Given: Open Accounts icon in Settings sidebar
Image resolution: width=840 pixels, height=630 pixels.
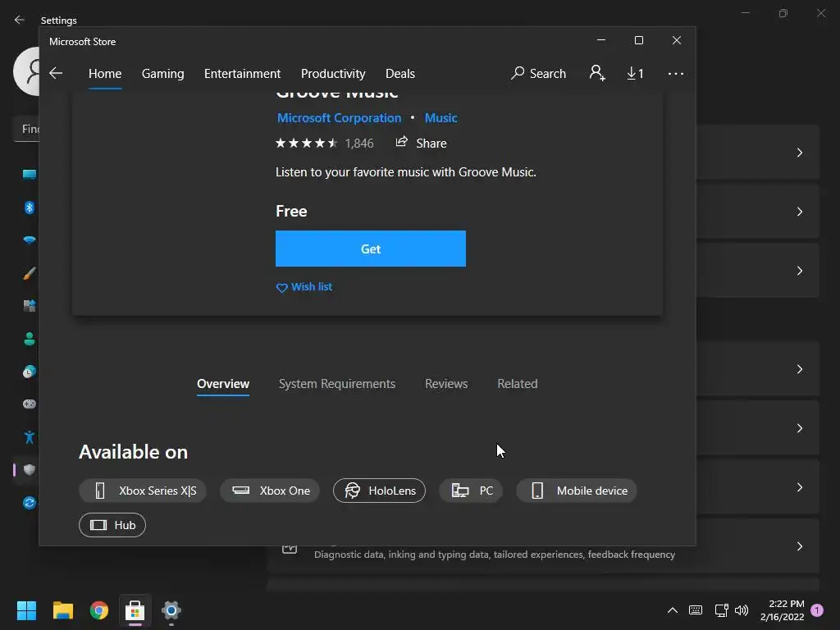Looking at the screenshot, I should 30,339.
